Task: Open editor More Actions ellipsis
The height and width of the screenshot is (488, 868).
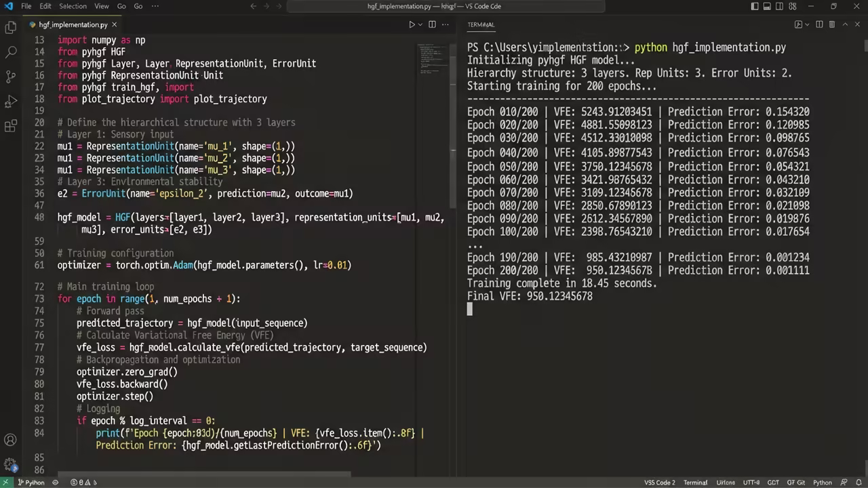Action: (x=446, y=24)
